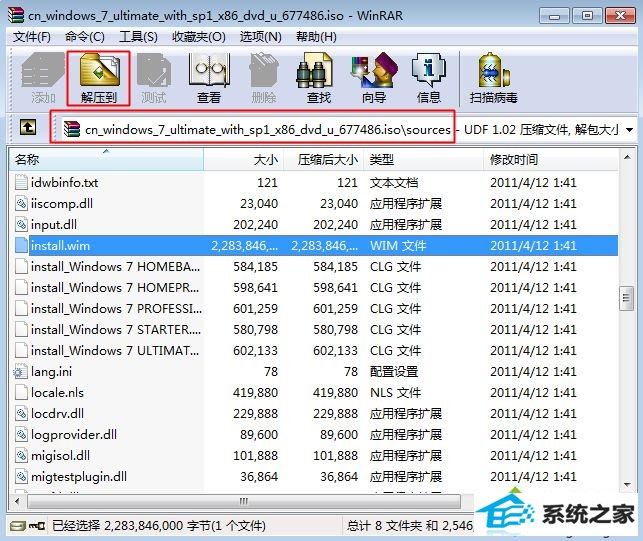Maximize the WinRAR window

[x=587, y=16]
